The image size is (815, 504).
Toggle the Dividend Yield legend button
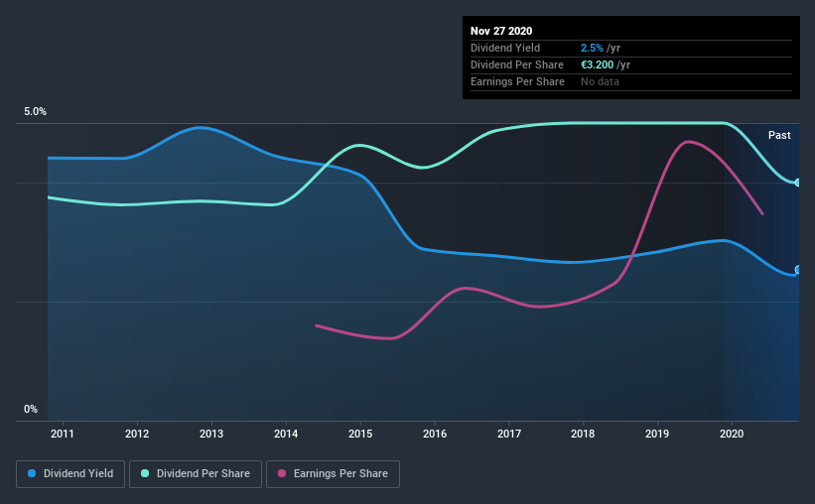coord(70,474)
